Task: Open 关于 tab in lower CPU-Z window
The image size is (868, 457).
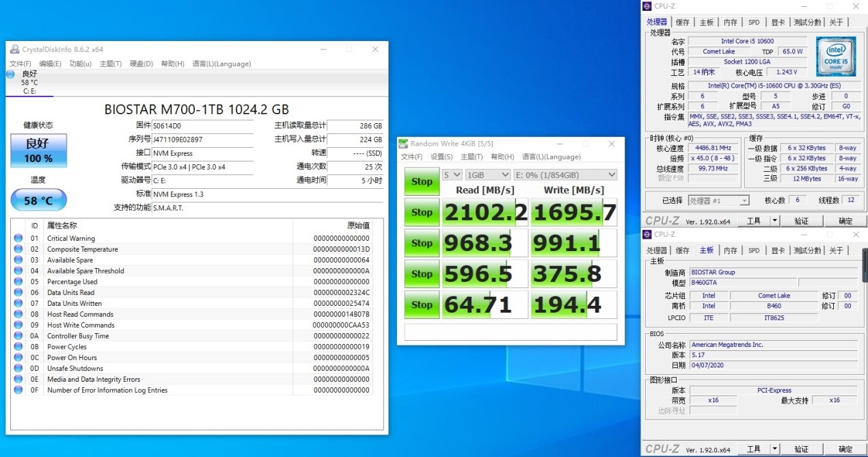Action: [836, 250]
